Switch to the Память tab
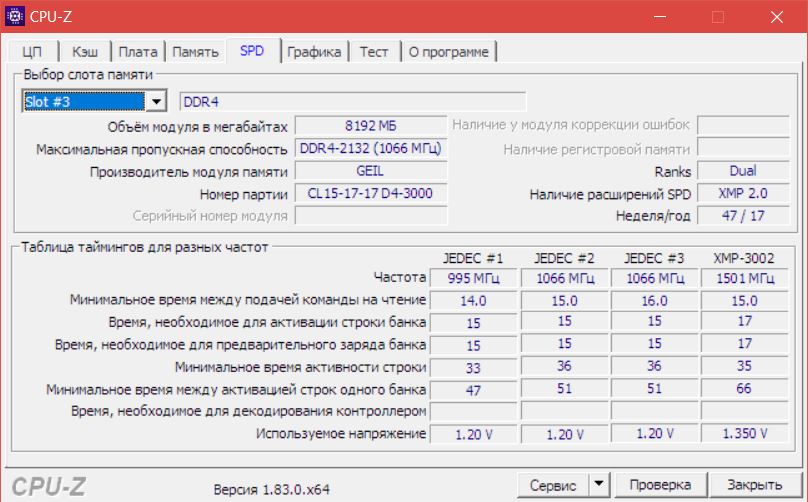 [195, 52]
